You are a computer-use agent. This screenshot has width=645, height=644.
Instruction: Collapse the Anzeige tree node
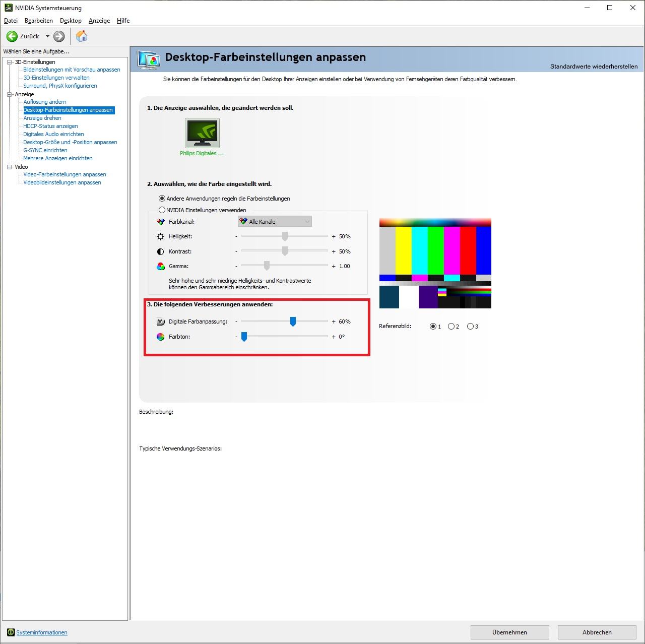[9, 94]
